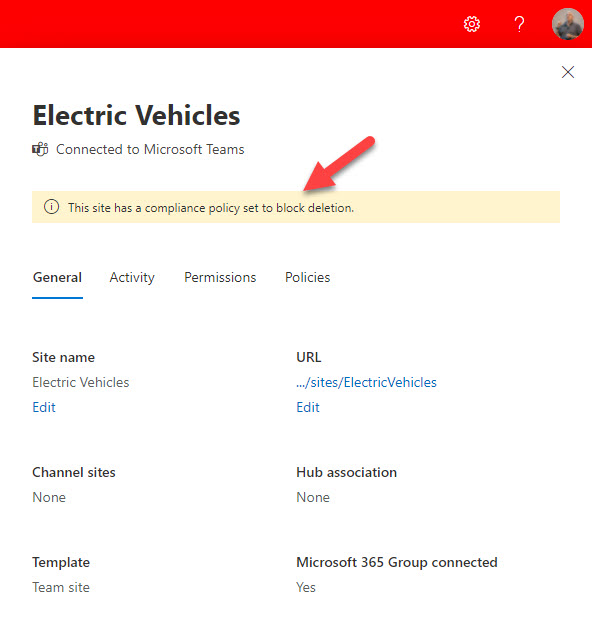Click 'None' under Channel sites
The height and width of the screenshot is (626, 592).
pyautogui.click(x=49, y=497)
